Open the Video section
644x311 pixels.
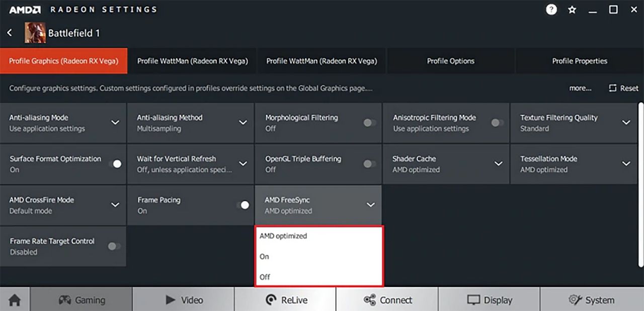click(x=184, y=300)
